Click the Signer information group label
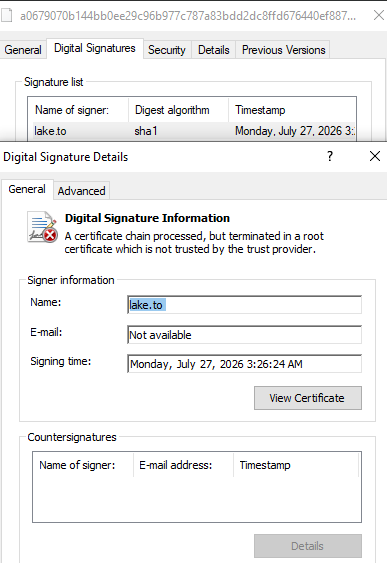 click(71, 280)
